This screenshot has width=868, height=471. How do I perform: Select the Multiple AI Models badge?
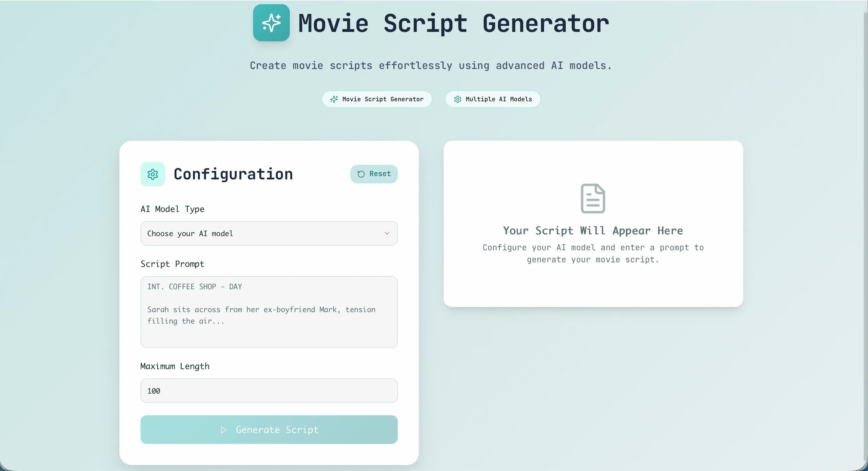click(x=493, y=99)
